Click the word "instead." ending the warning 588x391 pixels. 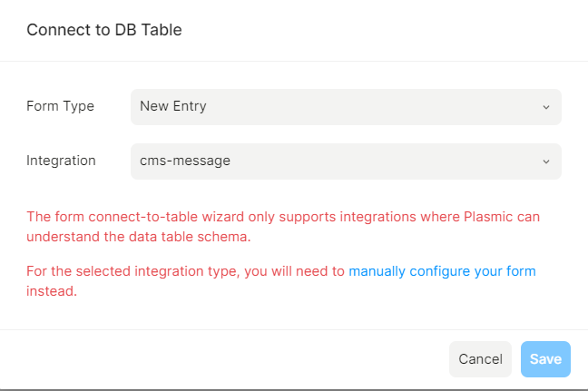coord(52,291)
